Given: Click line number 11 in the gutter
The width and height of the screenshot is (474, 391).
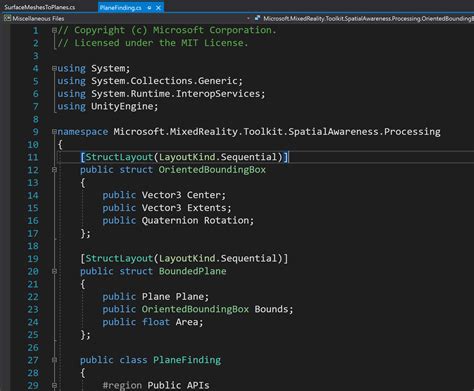Looking at the screenshot, I should pos(33,157).
